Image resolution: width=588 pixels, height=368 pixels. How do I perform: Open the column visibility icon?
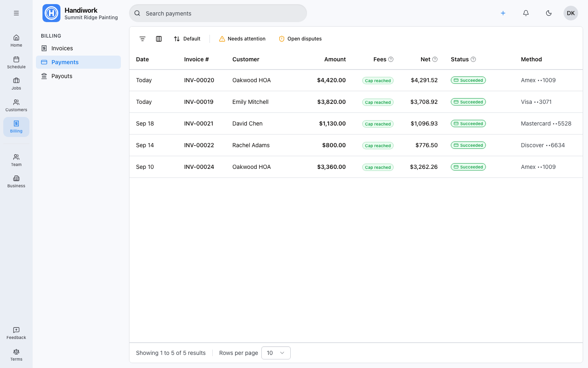pyautogui.click(x=159, y=39)
